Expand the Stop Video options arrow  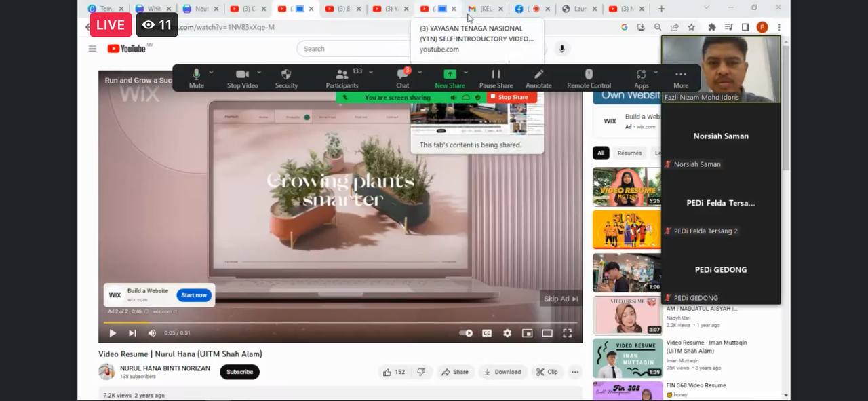coord(259,72)
